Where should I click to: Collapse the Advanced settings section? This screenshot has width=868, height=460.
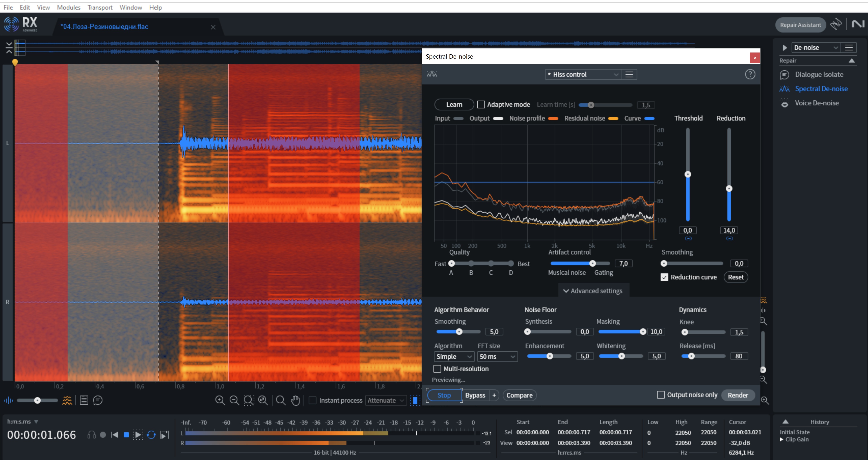(x=593, y=291)
